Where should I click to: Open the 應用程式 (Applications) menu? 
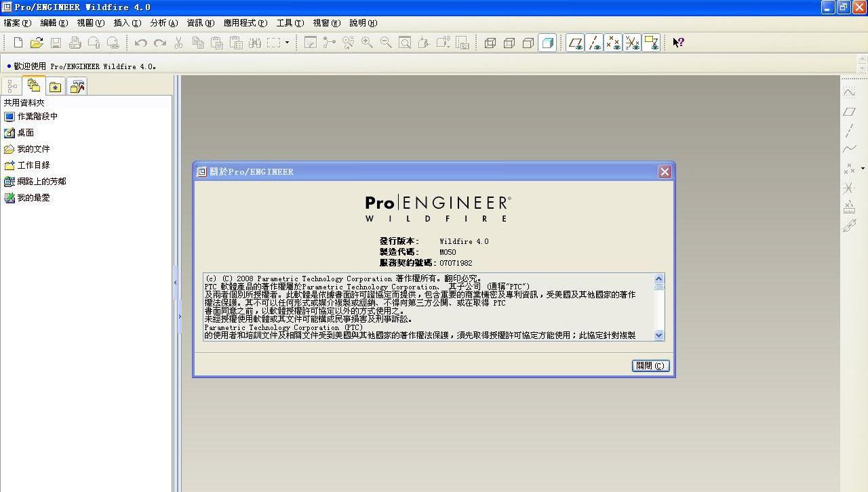[x=245, y=23]
